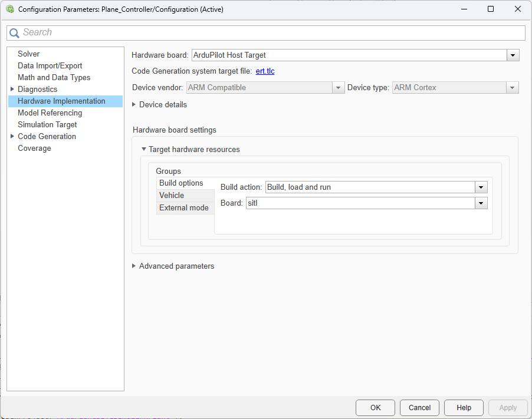Close the Configuration Parameters dialog
The image size is (532, 419).
pyautogui.click(x=518, y=9)
